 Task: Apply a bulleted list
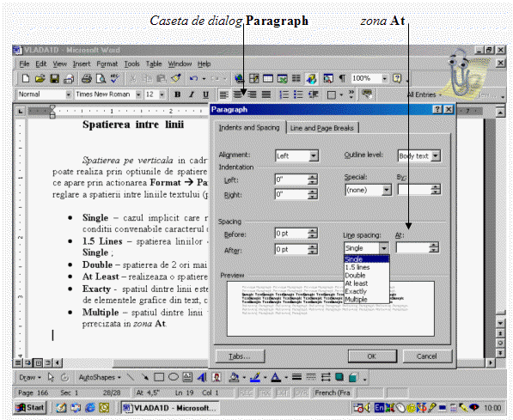coord(298,94)
